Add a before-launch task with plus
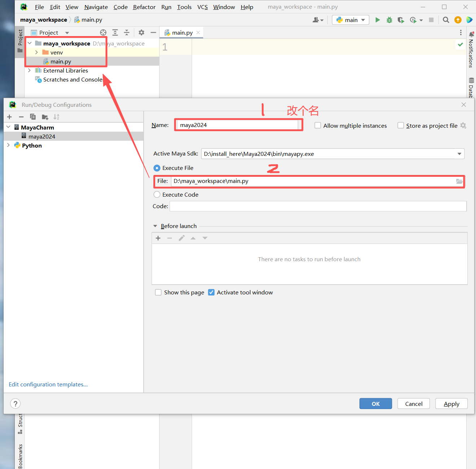The width and height of the screenshot is (476, 469). tap(158, 238)
